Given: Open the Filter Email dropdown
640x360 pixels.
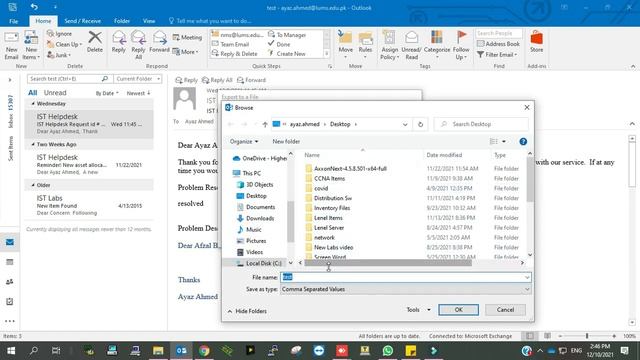Looking at the screenshot, I should pyautogui.click(x=497, y=54).
